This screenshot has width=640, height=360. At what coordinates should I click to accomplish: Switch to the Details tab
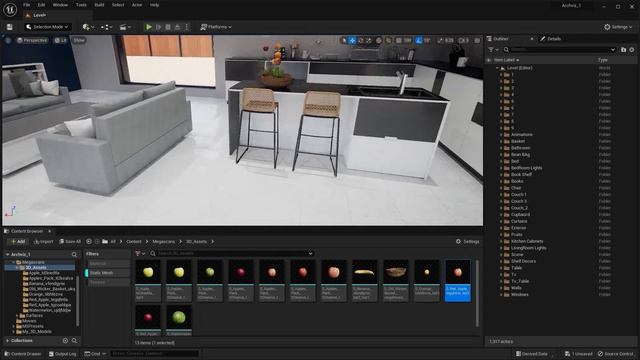551,39
